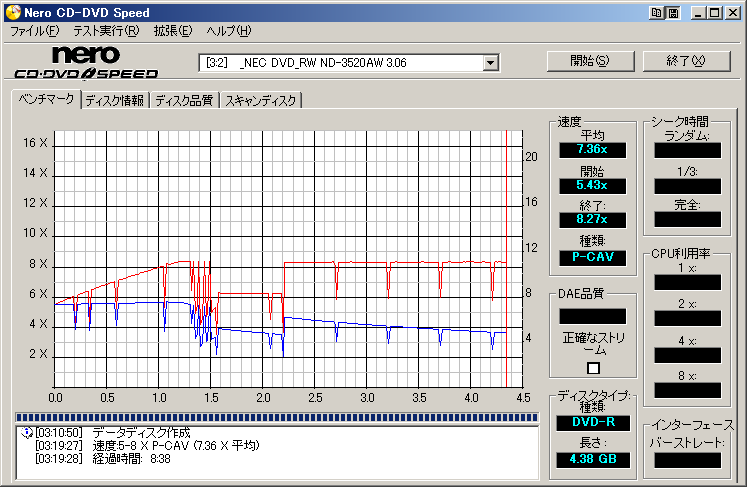Open the drive selection dropdown arrow
This screenshot has width=747, height=487.
pos(490,62)
